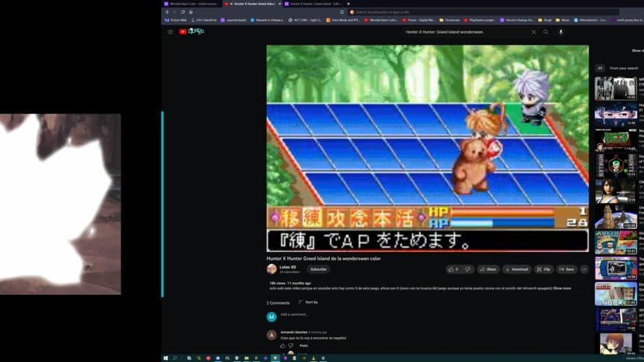The width and height of the screenshot is (644, 362).
Task: Bookmark this page icon
Action: 342,12
